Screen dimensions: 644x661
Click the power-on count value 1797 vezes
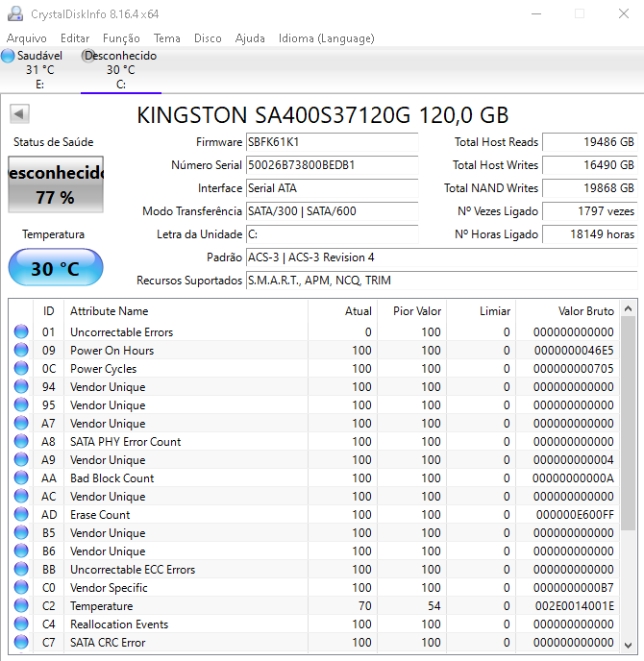pyautogui.click(x=589, y=211)
